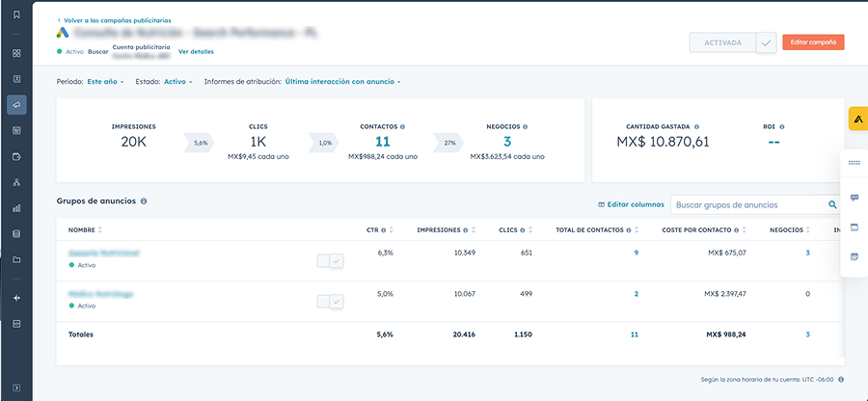Open the Bookmarks icon in the sidebar
This screenshot has height=401, width=868.
16,14
